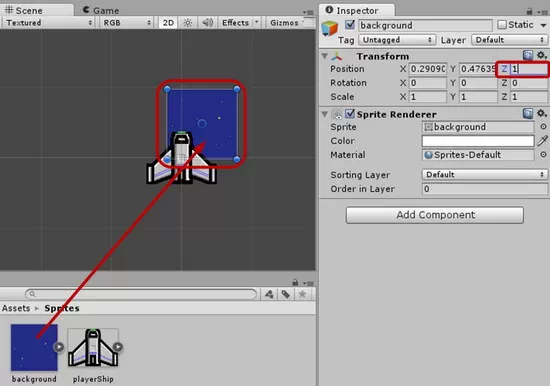The image size is (550, 386).
Task: Search by type filter icon
Action: point(269,294)
